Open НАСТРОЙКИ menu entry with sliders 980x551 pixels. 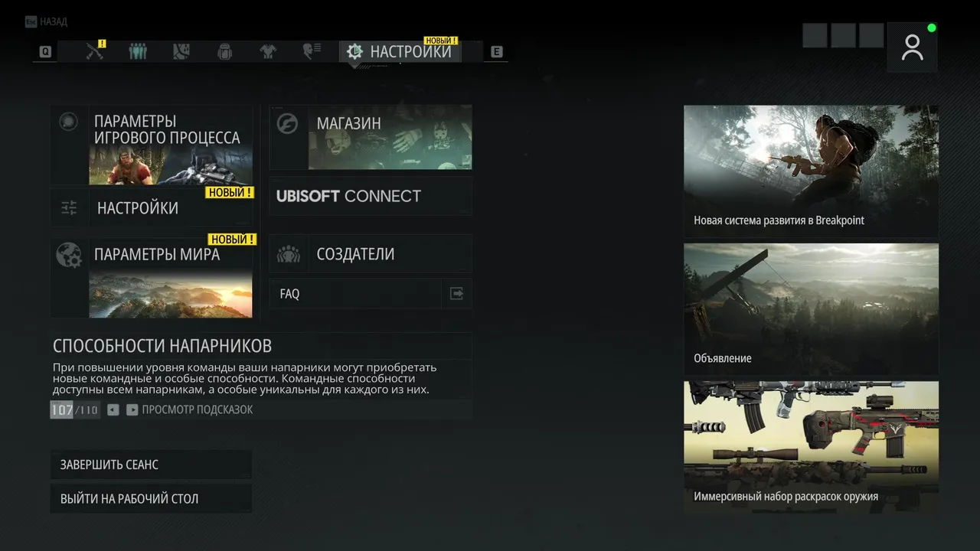click(152, 207)
